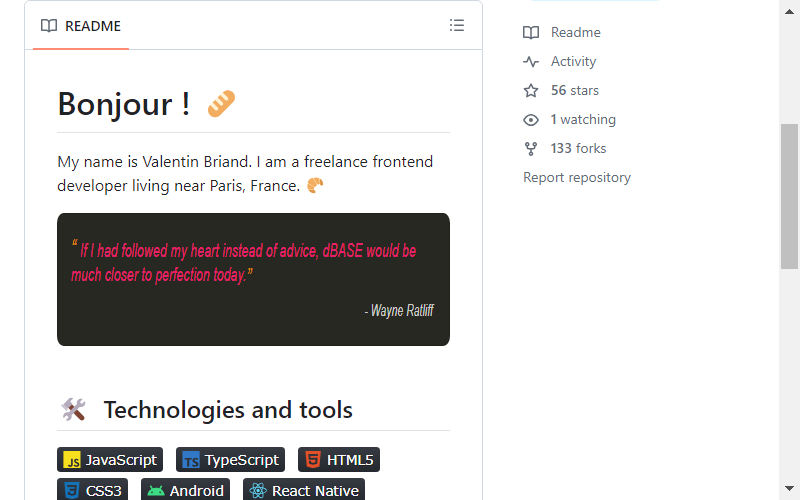Click the Activity pulse icon
800x500 pixels.
coord(531,62)
